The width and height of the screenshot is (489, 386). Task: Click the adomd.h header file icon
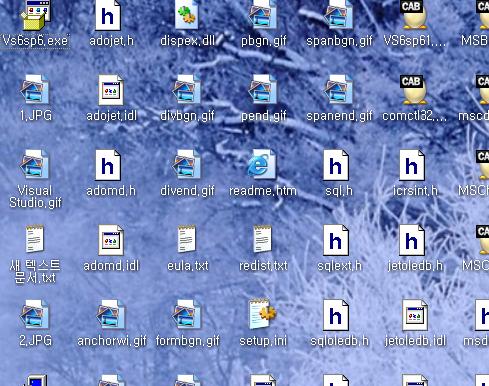tap(108, 165)
